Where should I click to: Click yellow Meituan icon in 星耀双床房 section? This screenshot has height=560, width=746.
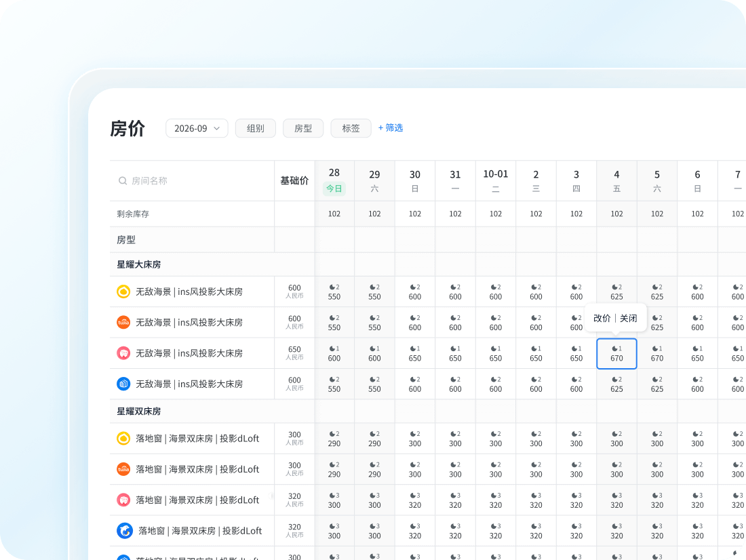tap(123, 439)
